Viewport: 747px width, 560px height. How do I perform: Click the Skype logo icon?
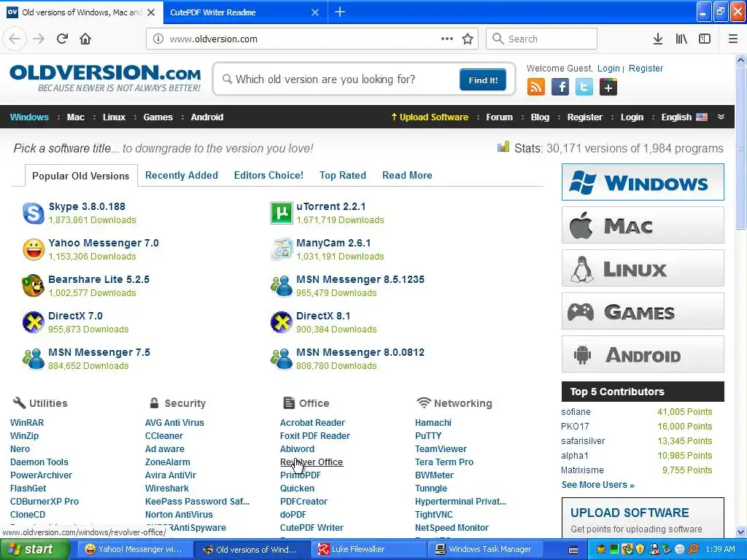[x=34, y=213]
